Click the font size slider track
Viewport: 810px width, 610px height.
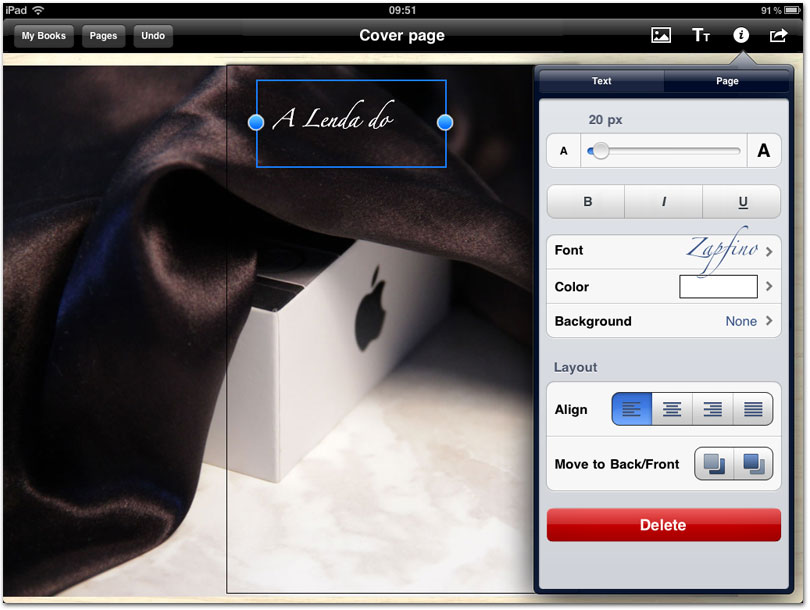pos(664,151)
